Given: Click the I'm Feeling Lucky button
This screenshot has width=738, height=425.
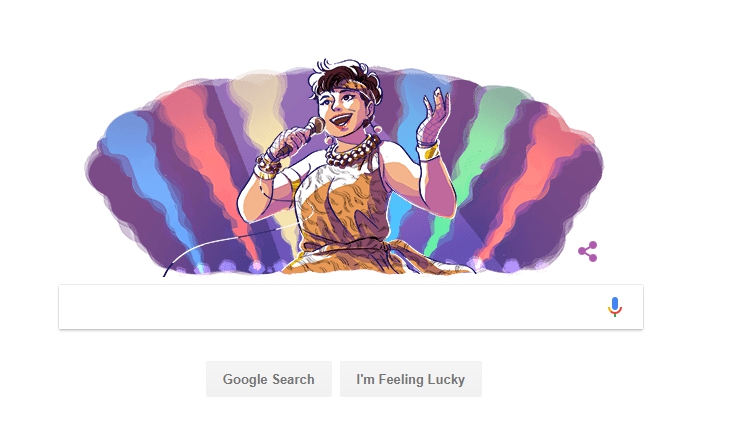Looking at the screenshot, I should (x=410, y=379).
